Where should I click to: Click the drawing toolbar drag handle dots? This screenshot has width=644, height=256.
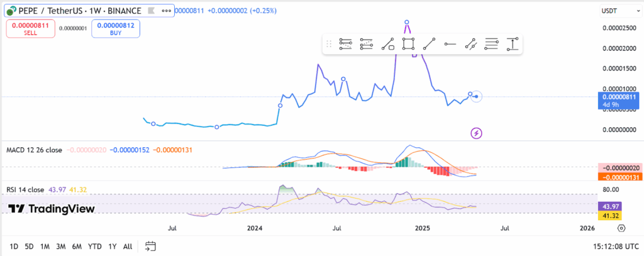click(328, 44)
